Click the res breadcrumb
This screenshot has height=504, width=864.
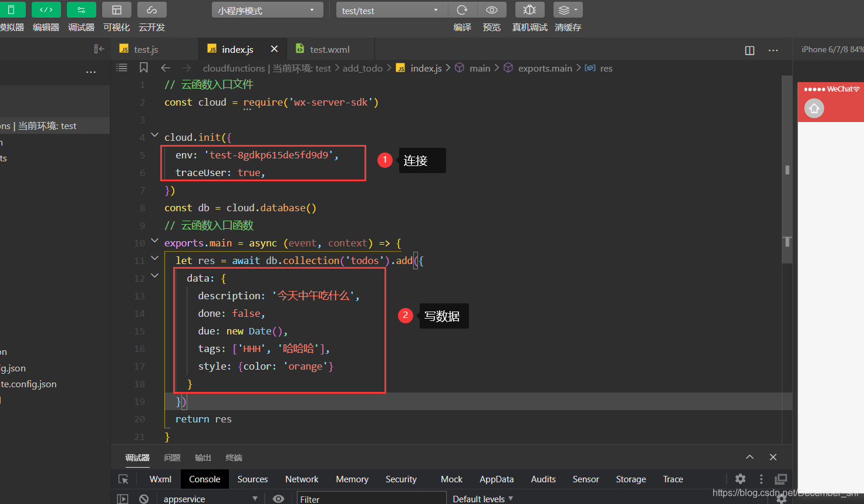606,69
